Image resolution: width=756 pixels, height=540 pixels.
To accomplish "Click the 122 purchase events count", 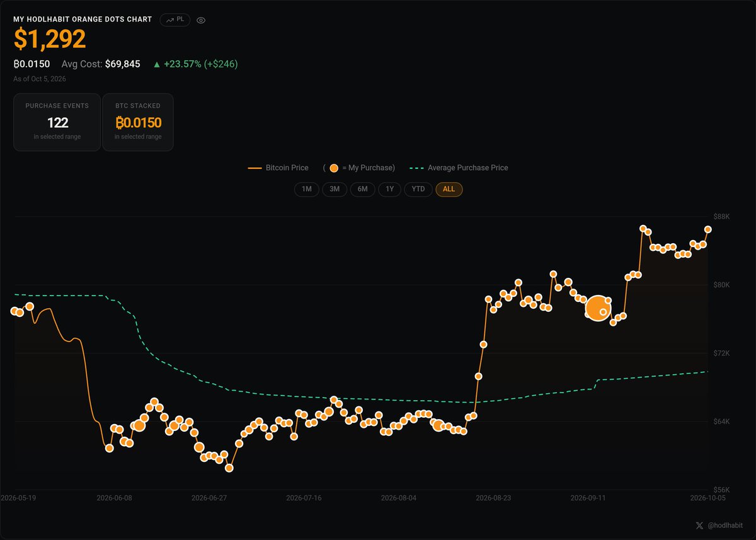I will tap(57, 122).
